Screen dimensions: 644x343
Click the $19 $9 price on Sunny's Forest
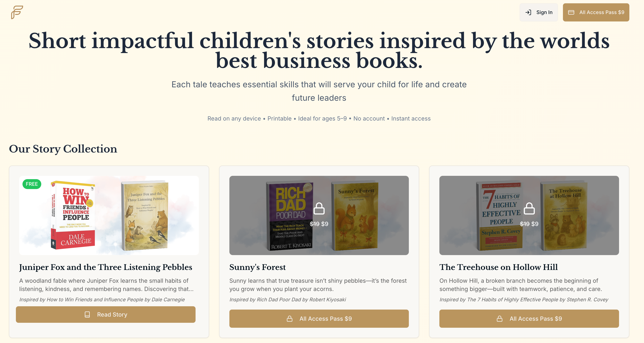coord(319,224)
